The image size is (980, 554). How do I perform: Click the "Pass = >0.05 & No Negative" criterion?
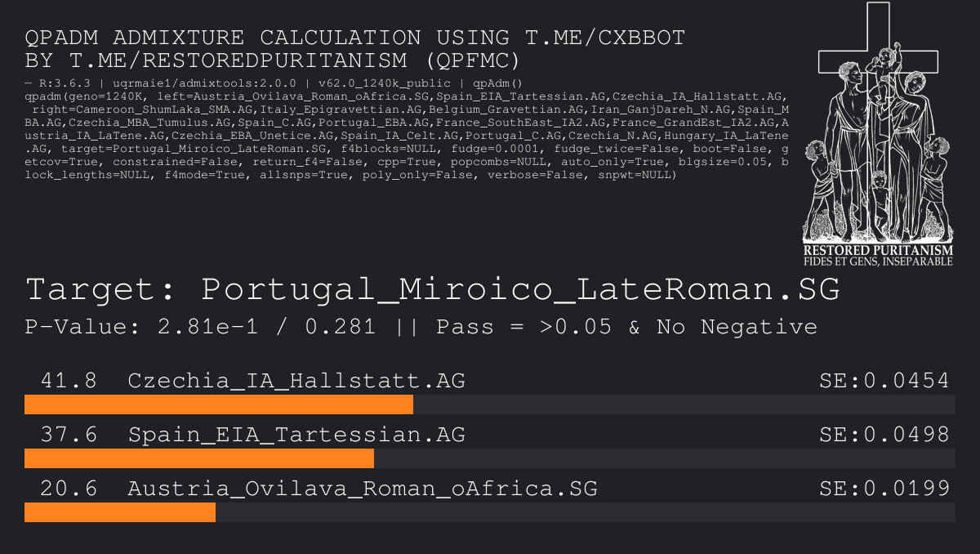click(x=626, y=328)
